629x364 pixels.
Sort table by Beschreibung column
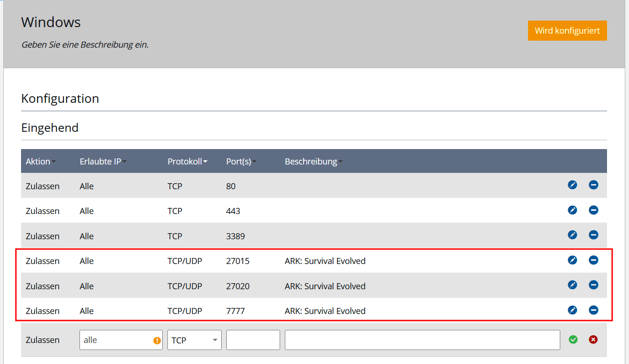point(313,162)
